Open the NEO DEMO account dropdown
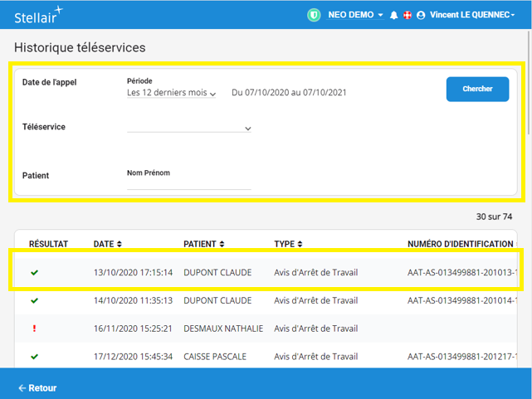The image size is (532, 399). tap(357, 15)
